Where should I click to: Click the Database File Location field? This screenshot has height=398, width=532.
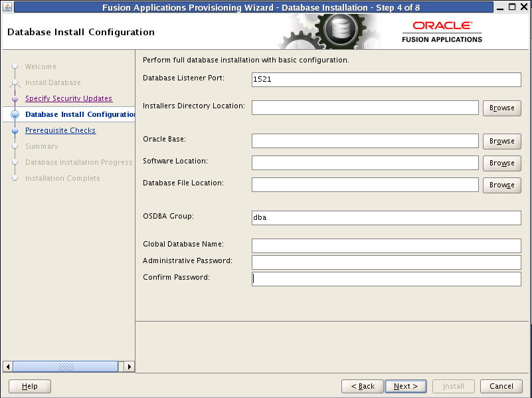[x=365, y=185]
